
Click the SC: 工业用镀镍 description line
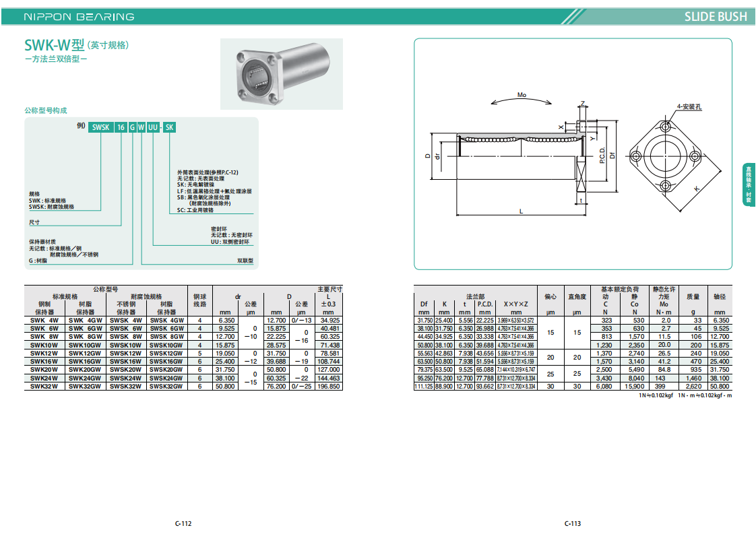tap(195, 210)
